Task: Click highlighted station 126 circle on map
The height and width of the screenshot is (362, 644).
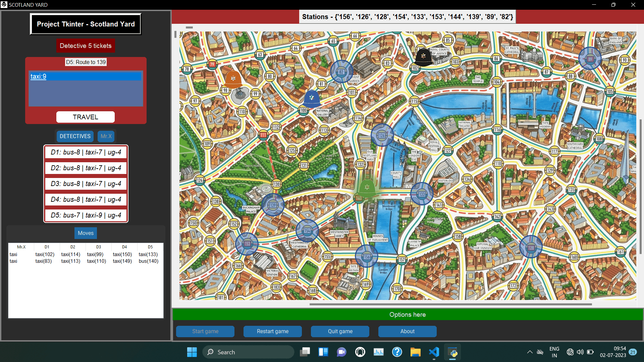Action: 382,135
